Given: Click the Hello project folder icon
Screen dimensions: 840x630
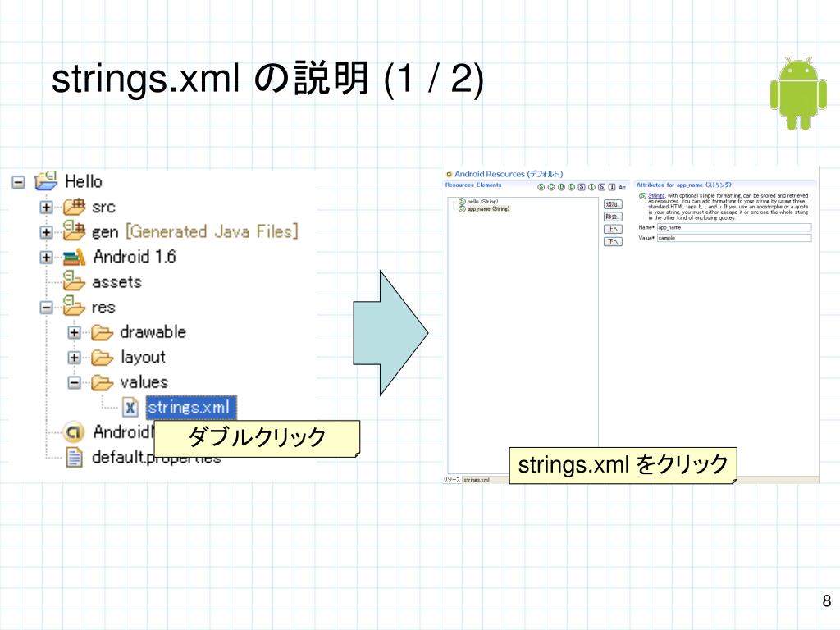Looking at the screenshot, I should coord(46,181).
